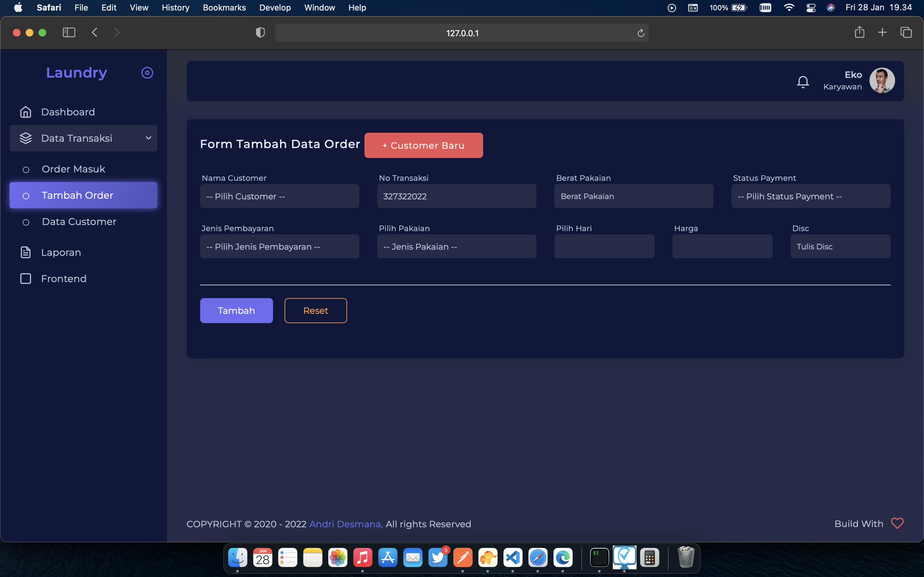This screenshot has height=577, width=924.
Task: Open the Pilih Customer dropdown
Action: click(279, 196)
